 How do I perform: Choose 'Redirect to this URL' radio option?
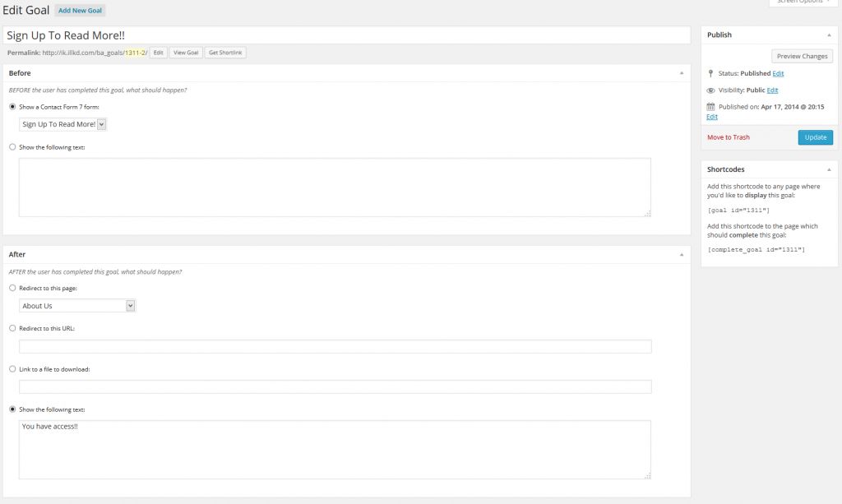[x=12, y=328]
